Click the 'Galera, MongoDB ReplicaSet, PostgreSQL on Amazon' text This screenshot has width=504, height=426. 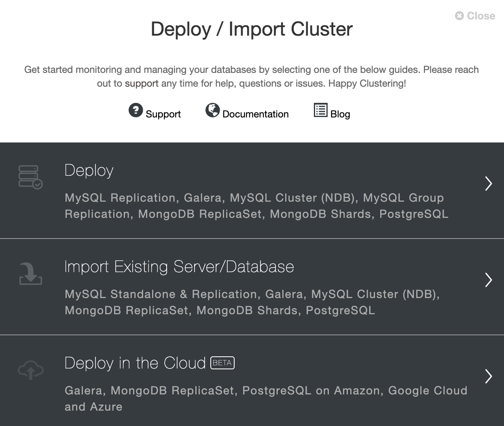pyautogui.click(x=266, y=398)
